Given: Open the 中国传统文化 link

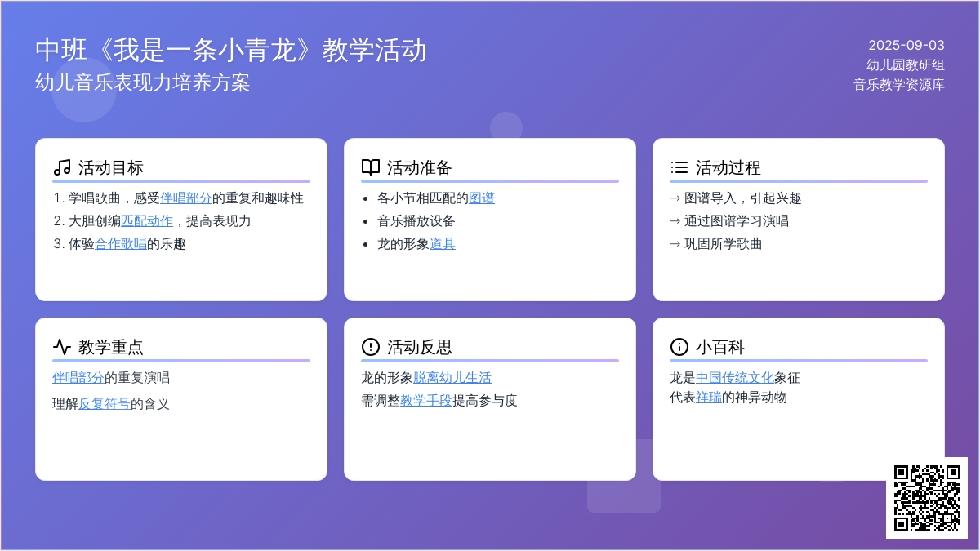Looking at the screenshot, I should coord(735,378).
